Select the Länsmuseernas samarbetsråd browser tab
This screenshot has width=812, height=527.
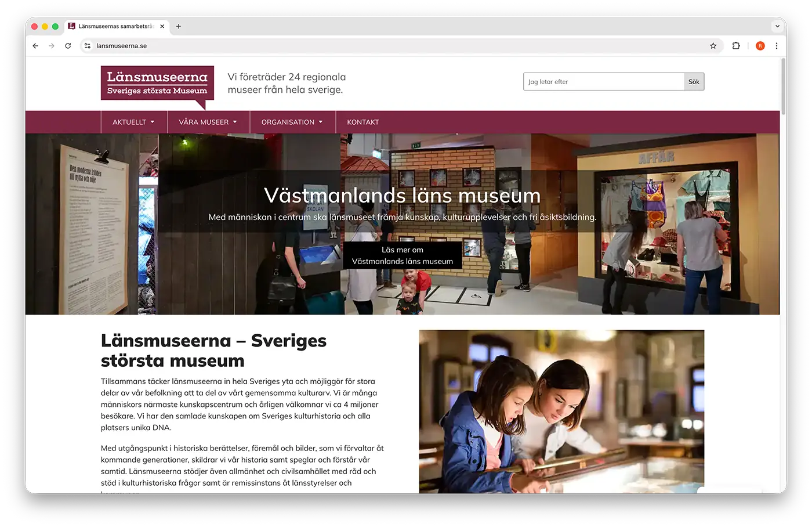point(116,26)
